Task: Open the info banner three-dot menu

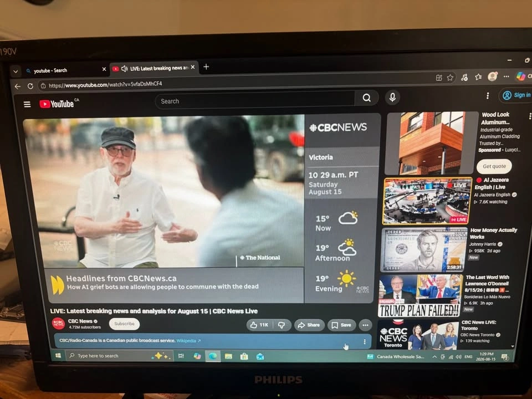Action: tap(365, 342)
